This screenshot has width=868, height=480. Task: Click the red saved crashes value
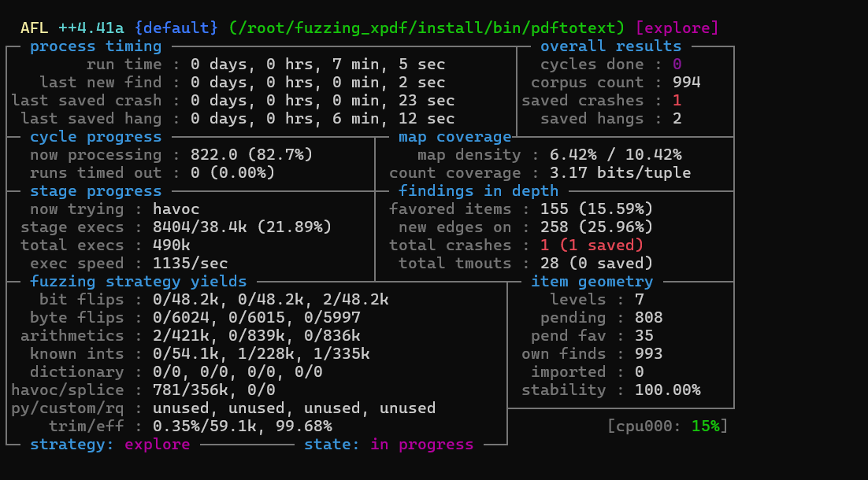[x=677, y=101]
